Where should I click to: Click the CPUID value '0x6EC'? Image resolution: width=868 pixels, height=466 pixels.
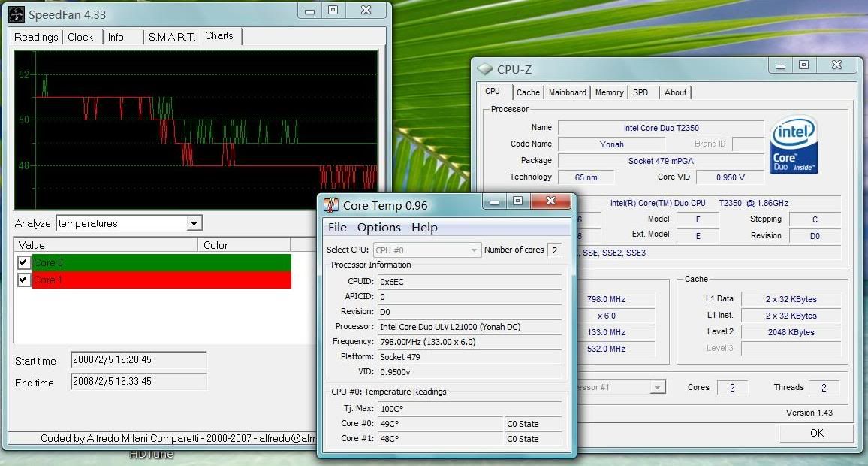pyautogui.click(x=469, y=282)
